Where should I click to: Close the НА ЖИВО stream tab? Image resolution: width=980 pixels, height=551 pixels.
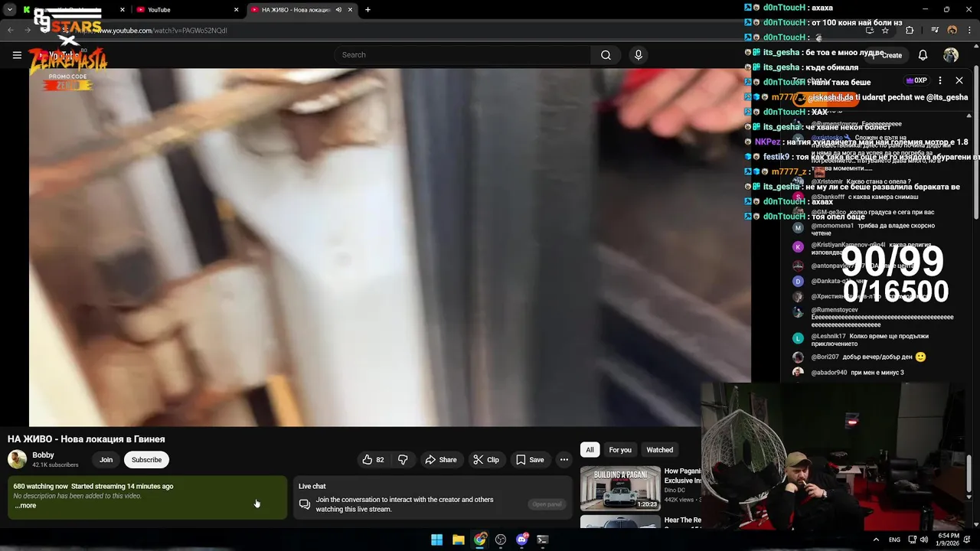(351, 10)
